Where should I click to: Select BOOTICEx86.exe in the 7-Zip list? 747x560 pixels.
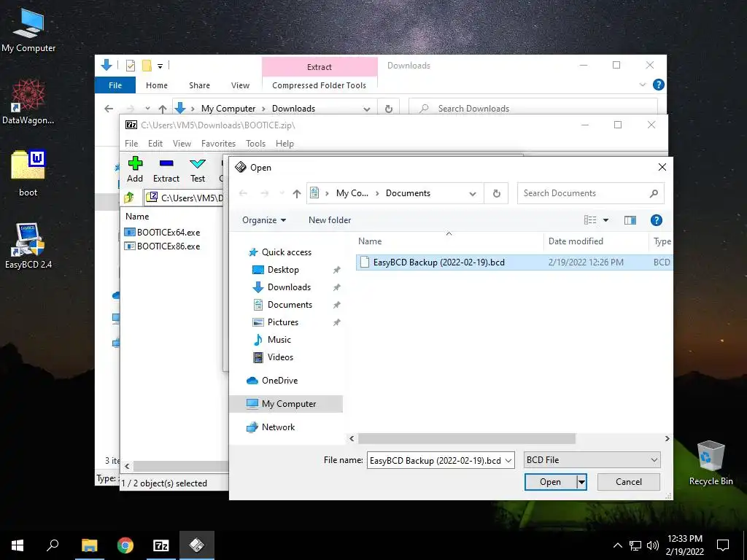point(162,246)
